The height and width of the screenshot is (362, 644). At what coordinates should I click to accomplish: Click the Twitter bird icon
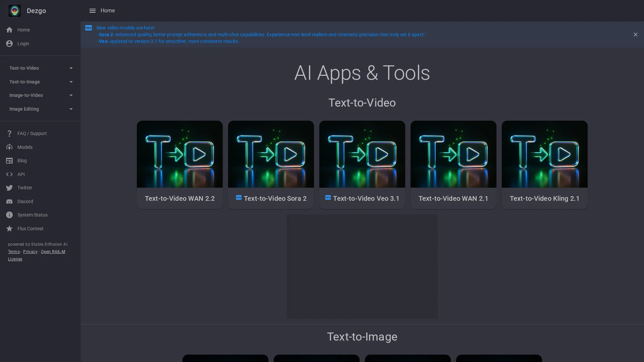pos(9,188)
